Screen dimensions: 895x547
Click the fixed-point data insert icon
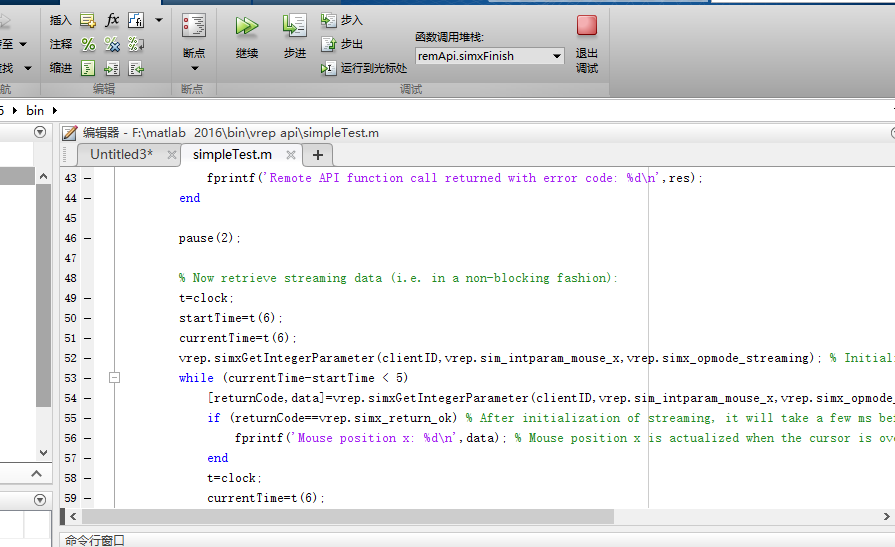[x=136, y=21]
